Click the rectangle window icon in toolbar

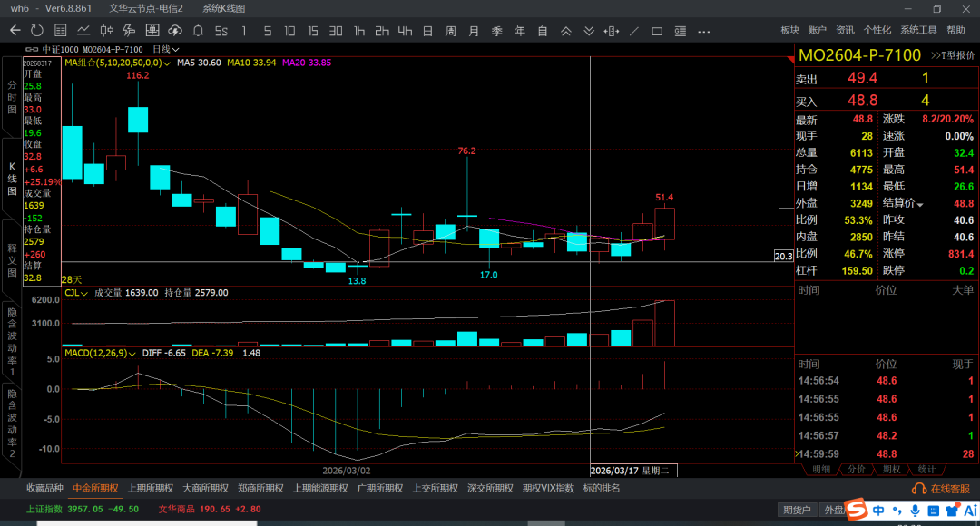[x=657, y=31]
